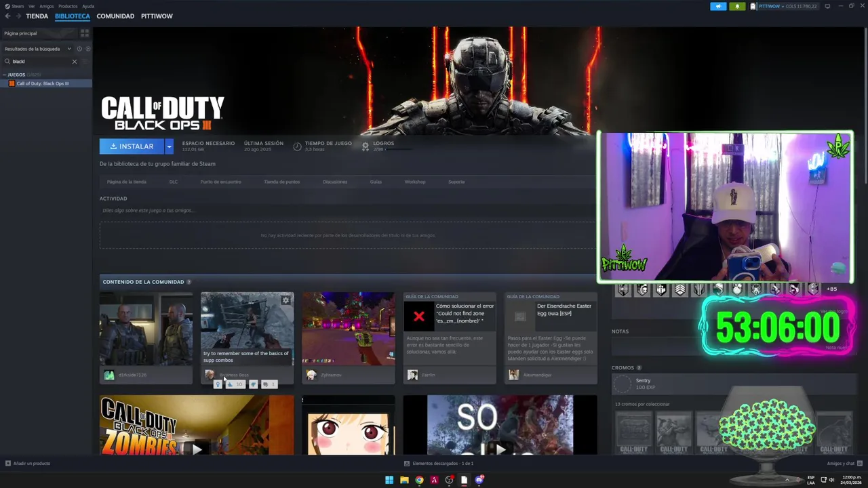This screenshot has height=488, width=868.
Task: Open the anime face artwork thumbnail
Action: click(x=348, y=425)
